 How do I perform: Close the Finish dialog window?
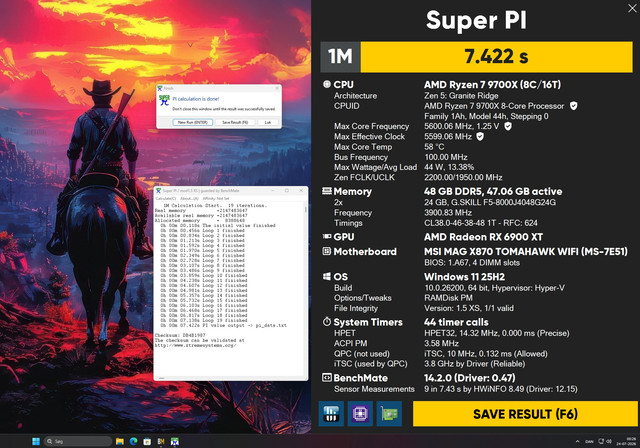(277, 88)
